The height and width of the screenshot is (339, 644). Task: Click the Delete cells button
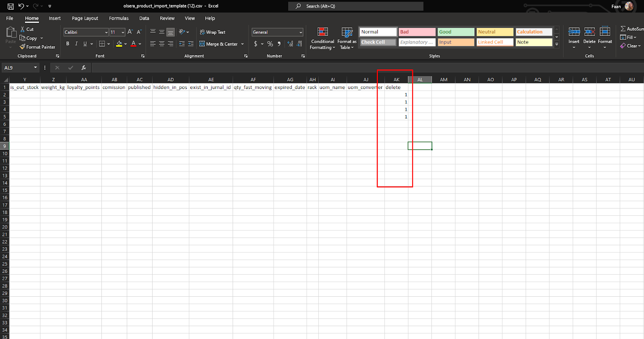[589, 37]
